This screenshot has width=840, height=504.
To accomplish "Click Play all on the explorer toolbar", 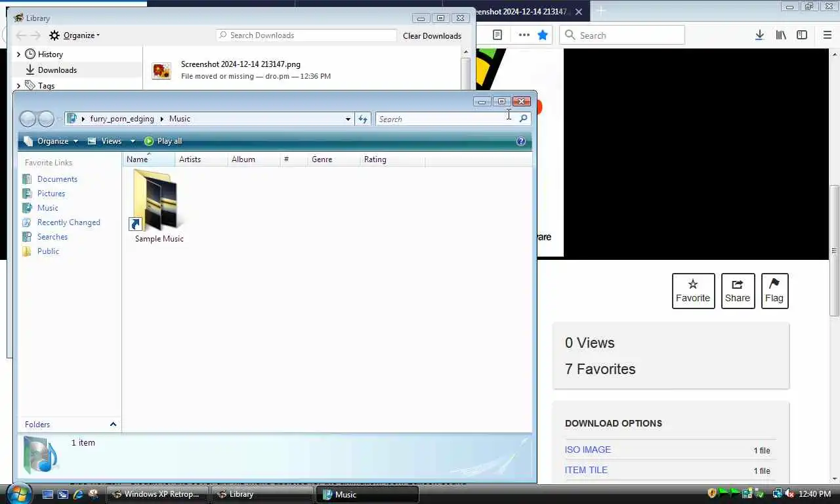I will [163, 141].
